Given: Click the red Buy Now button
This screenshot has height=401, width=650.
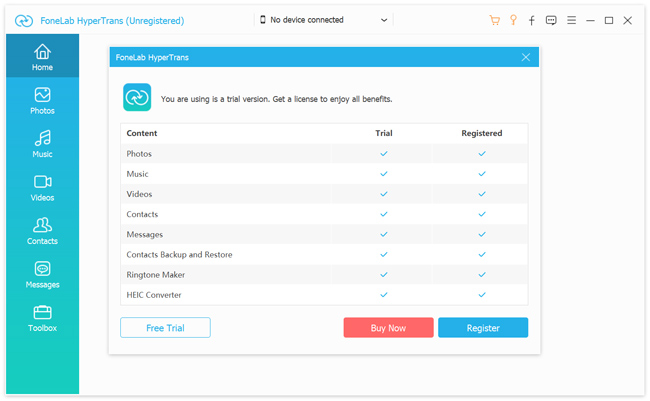Looking at the screenshot, I should pos(388,328).
